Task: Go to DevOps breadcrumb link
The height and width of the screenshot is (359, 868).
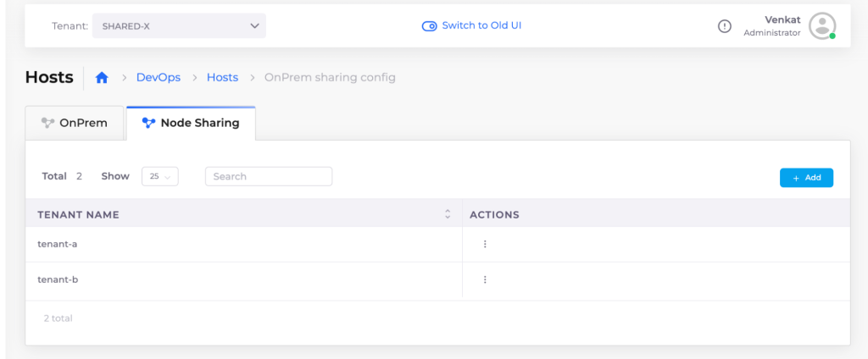Action: [x=159, y=78]
